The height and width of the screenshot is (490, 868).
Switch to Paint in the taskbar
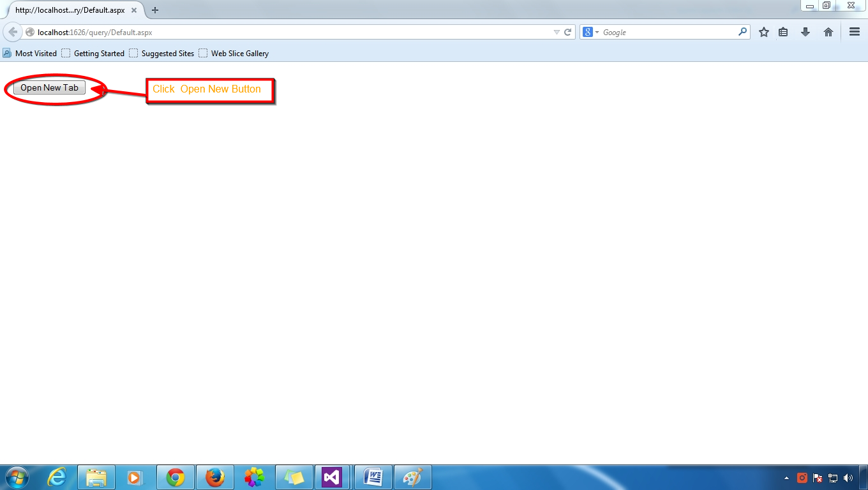(413, 477)
